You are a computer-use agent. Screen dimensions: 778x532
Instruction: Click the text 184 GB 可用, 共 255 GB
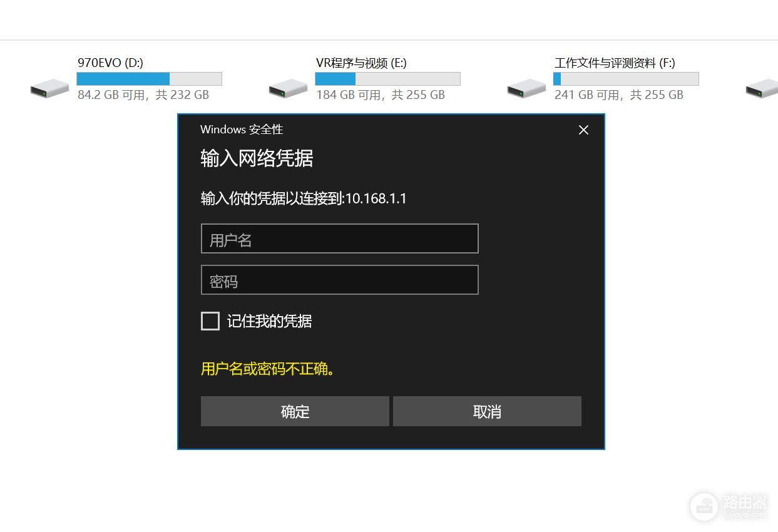[381, 95]
